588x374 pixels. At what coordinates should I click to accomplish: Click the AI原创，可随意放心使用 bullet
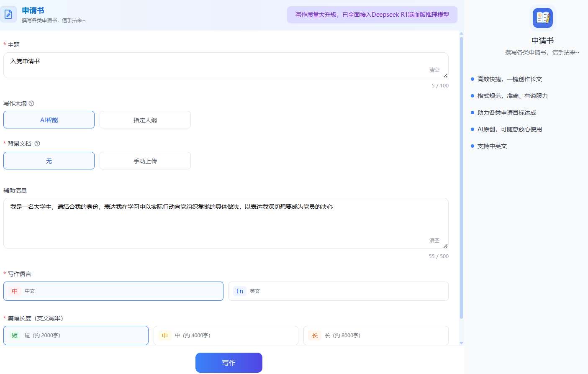pos(510,129)
